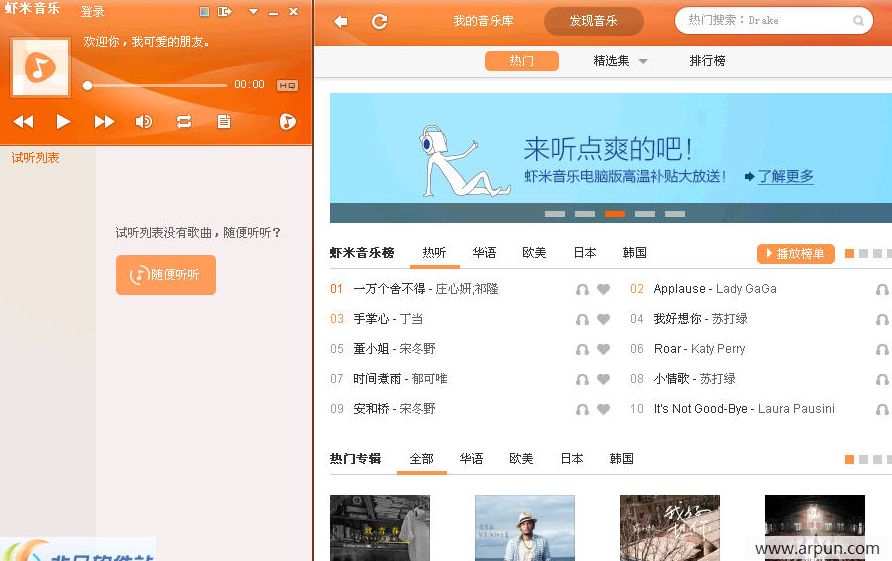Switch to mini mode icon in title bar
Image resolution: width=892 pixels, height=561 pixels.
click(204, 11)
